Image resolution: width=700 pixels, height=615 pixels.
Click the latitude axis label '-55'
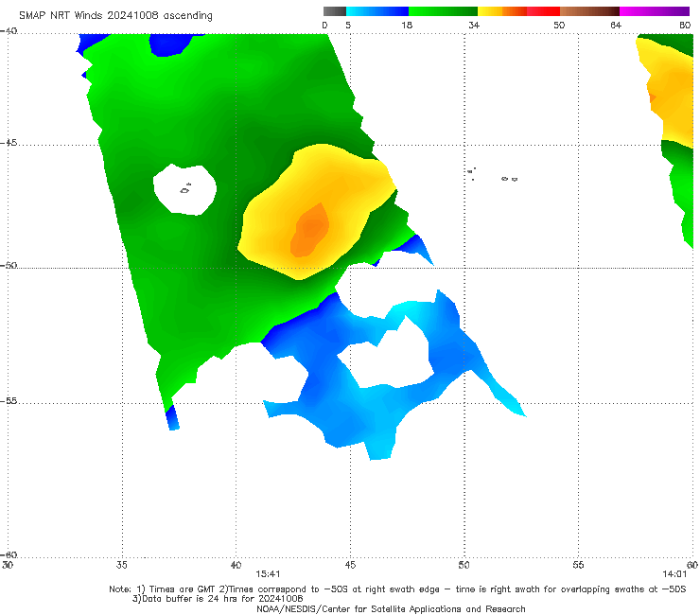pos(9,400)
